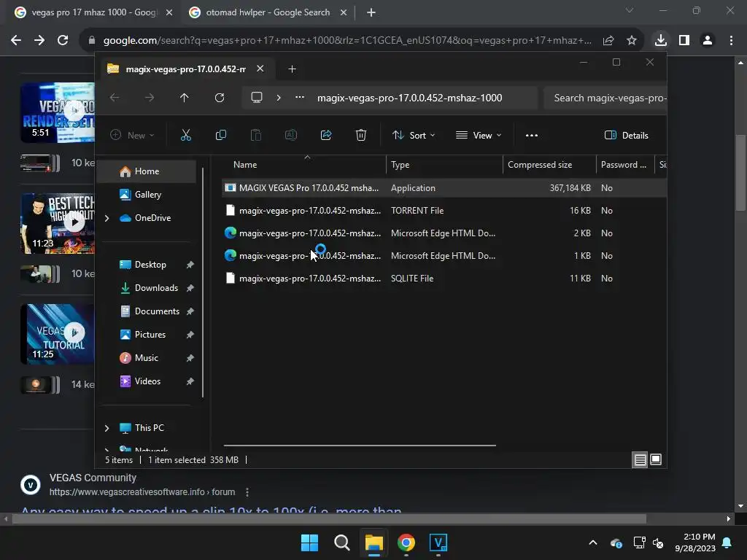
Task: Click the Delete trash icon in Explorer
Action: pyautogui.click(x=361, y=135)
